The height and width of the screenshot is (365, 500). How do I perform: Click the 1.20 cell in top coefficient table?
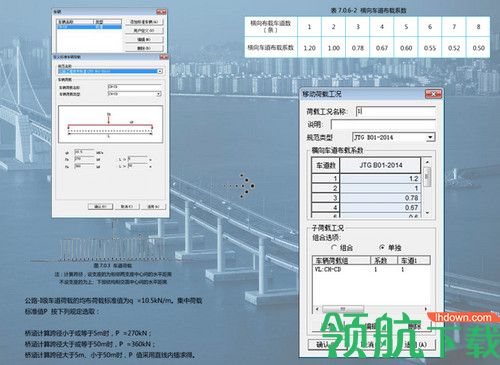click(x=309, y=48)
